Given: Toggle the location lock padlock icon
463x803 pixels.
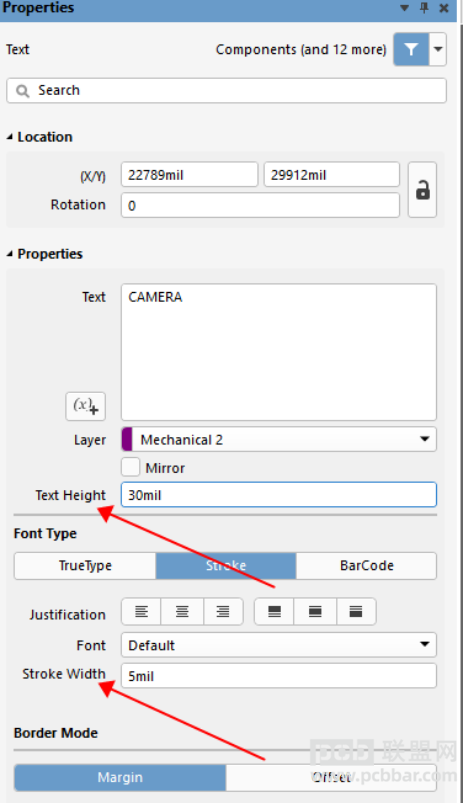Looking at the screenshot, I should pos(423,190).
